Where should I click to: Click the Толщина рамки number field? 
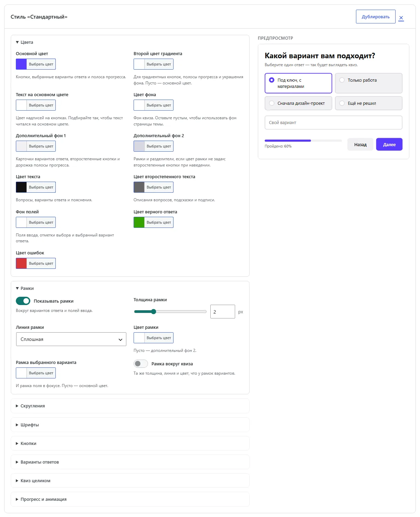tap(223, 312)
